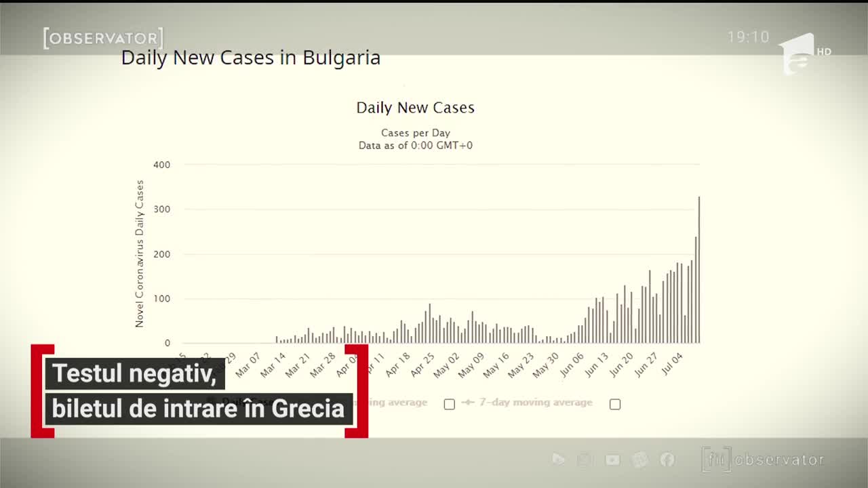Click the "7-day moving average" legend label
The height and width of the screenshot is (488, 868).
tap(536, 403)
